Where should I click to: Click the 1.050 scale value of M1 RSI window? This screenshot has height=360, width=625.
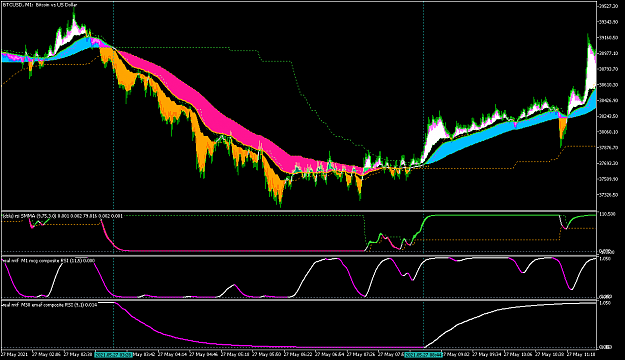pos(605,259)
